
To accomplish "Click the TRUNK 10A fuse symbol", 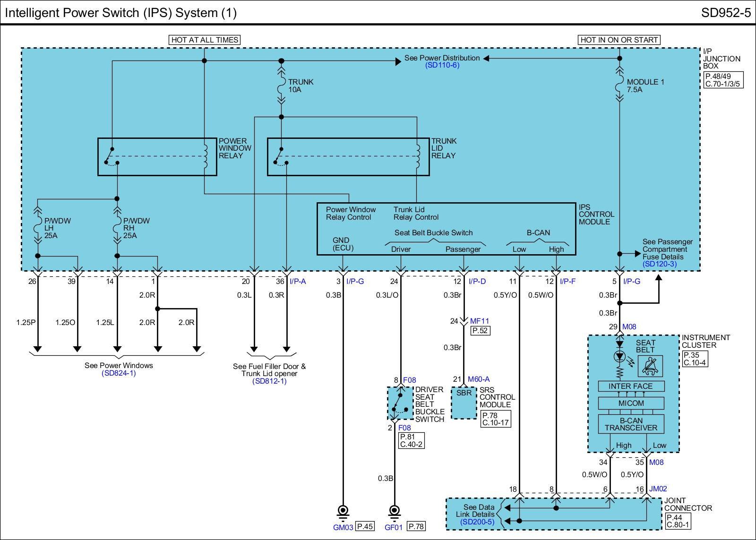I will click(x=281, y=86).
